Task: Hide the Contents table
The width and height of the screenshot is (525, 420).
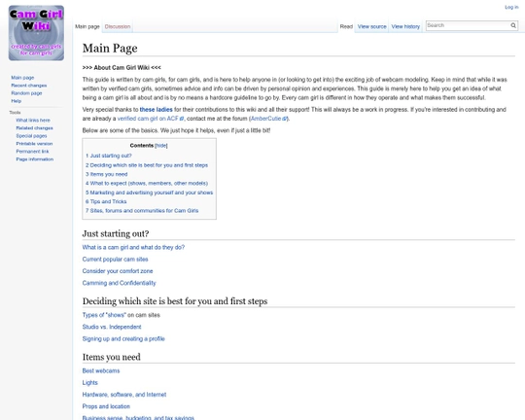Action: coord(161,146)
